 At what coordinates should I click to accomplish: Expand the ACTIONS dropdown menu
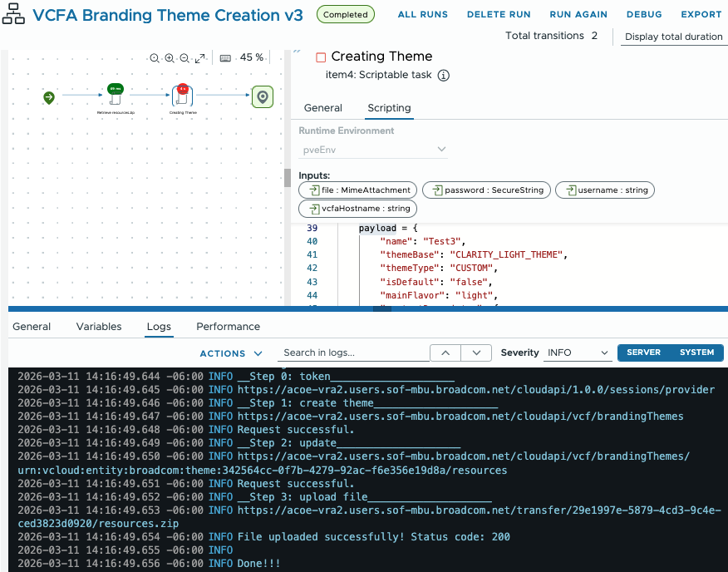[231, 353]
